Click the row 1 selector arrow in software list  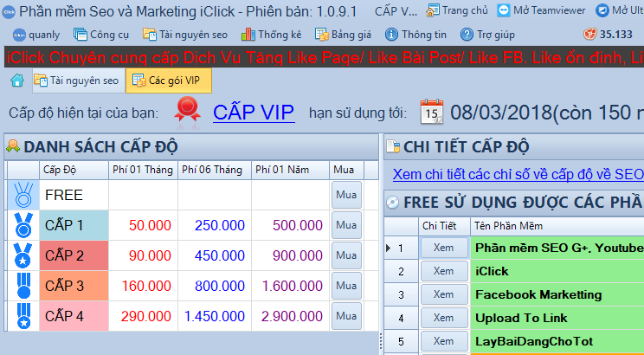pyautogui.click(x=389, y=248)
